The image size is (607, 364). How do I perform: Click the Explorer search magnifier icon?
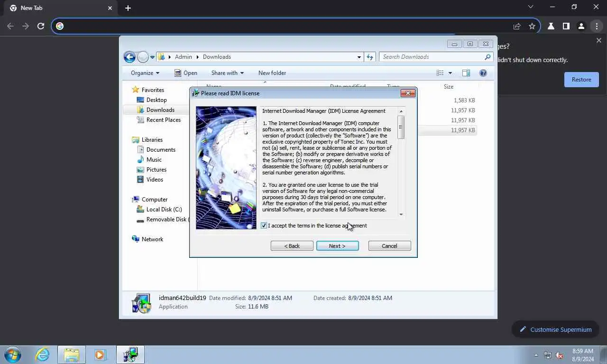tap(487, 57)
